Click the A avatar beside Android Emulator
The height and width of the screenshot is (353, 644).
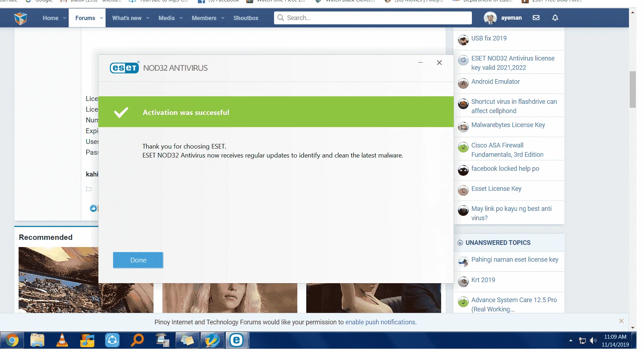tap(463, 83)
